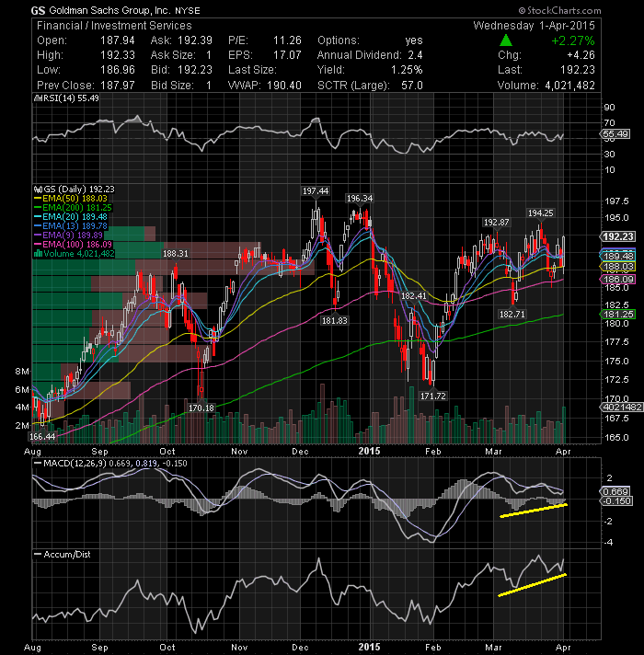Click the 197.5 price axis label
Screen dimensions: 644x655
[616, 201]
